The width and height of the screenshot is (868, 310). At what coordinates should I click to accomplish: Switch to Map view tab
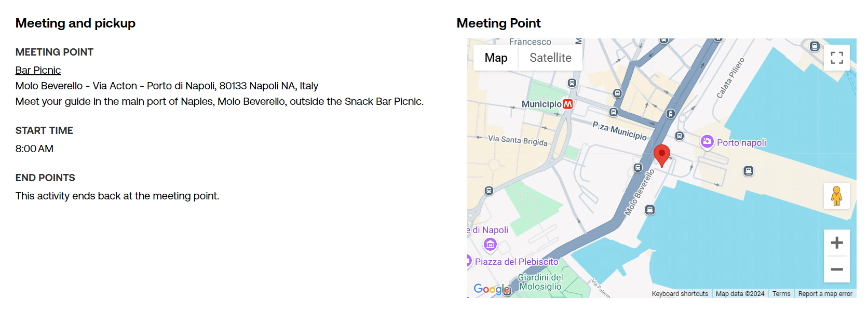pyautogui.click(x=496, y=58)
